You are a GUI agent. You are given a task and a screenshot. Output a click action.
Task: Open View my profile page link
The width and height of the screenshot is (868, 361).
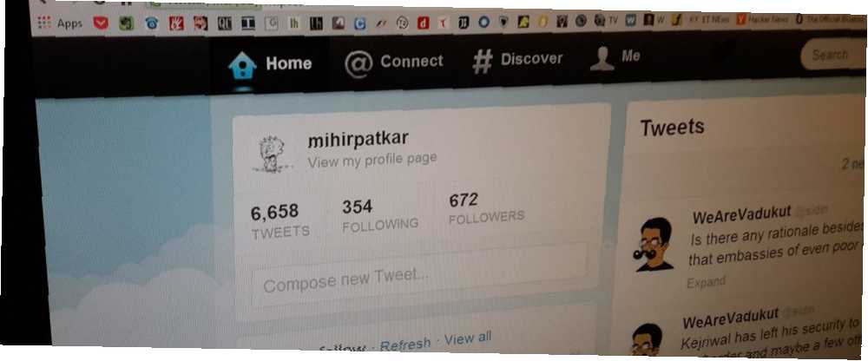[372, 160]
